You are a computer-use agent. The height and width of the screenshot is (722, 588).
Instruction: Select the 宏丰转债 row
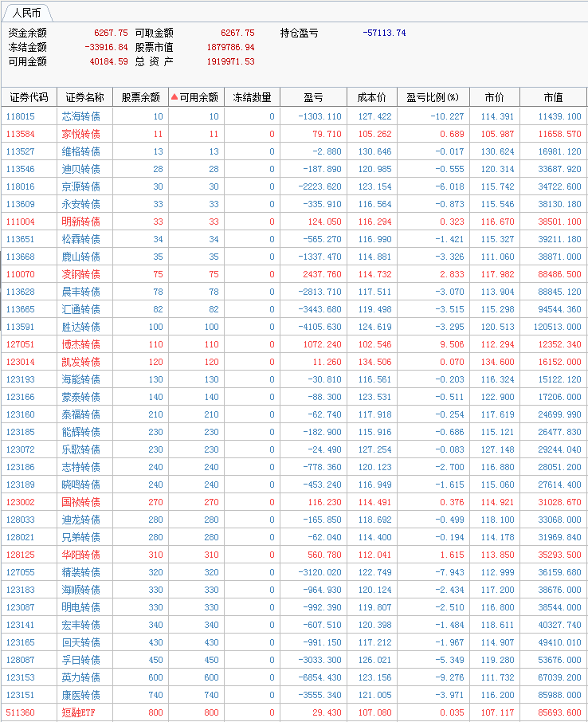(x=294, y=625)
